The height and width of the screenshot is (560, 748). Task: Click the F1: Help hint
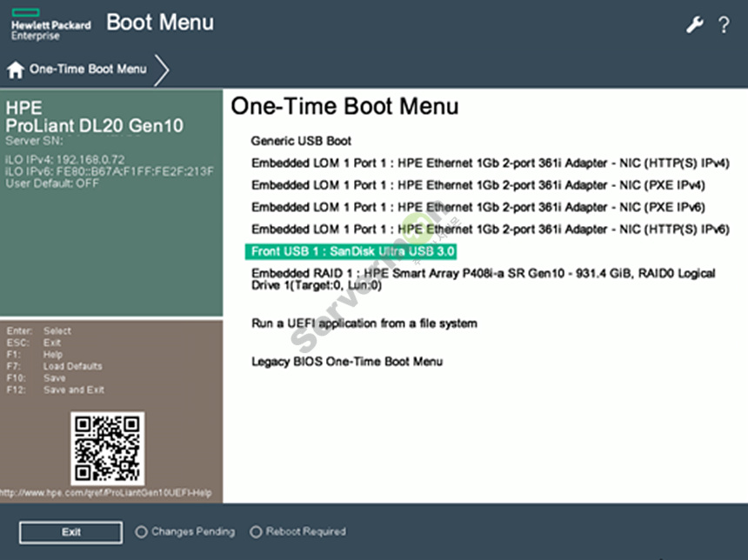pyautogui.click(x=35, y=355)
